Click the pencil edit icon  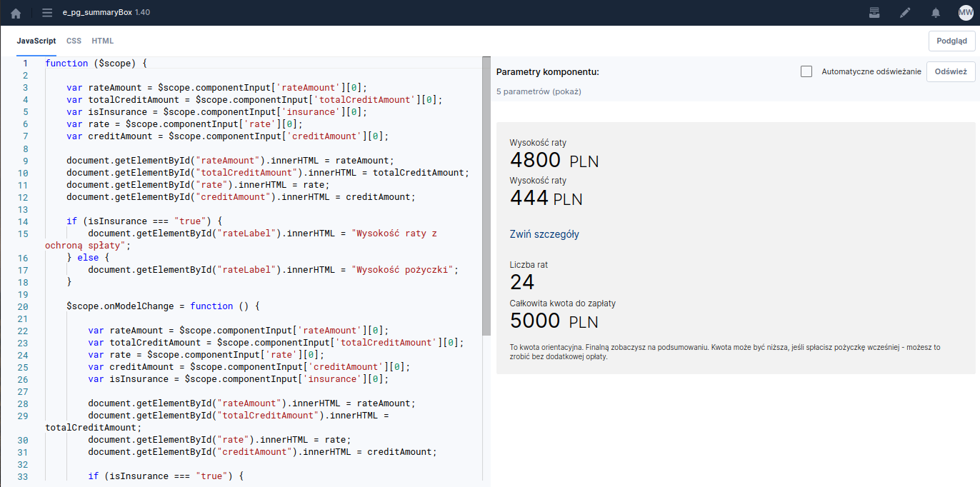click(x=905, y=13)
